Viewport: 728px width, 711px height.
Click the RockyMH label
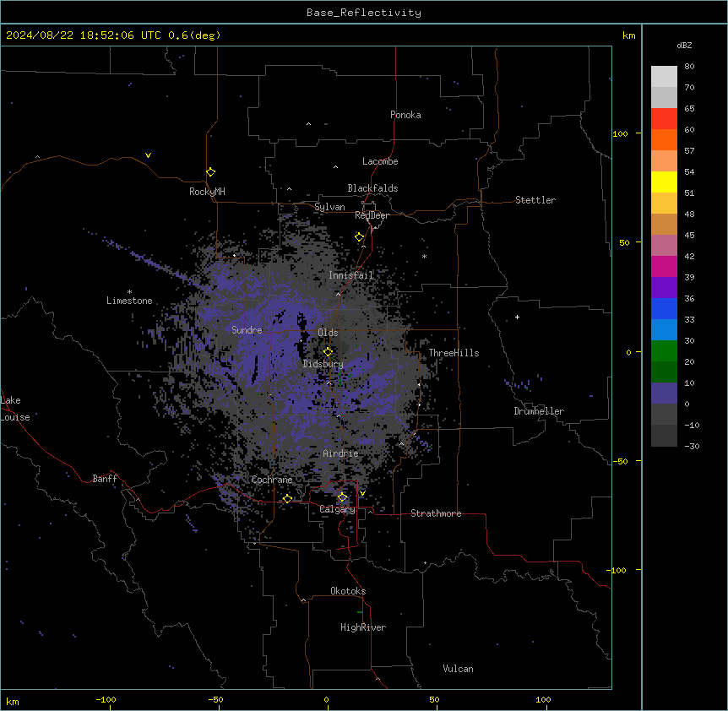(207, 192)
